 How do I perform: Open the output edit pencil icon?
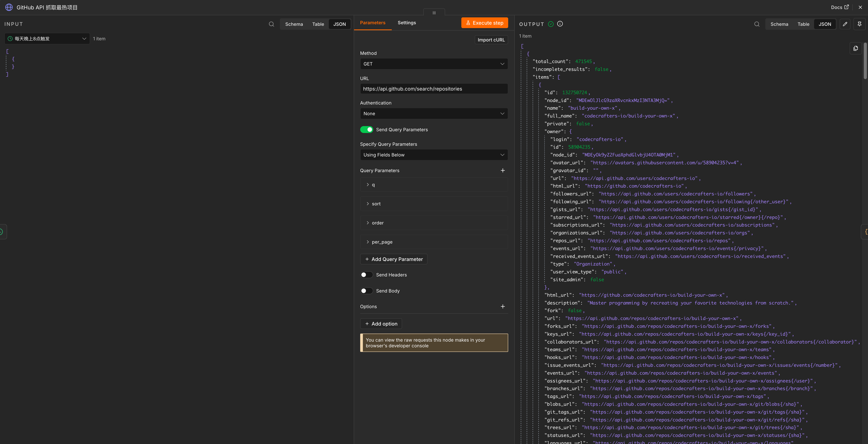click(845, 24)
